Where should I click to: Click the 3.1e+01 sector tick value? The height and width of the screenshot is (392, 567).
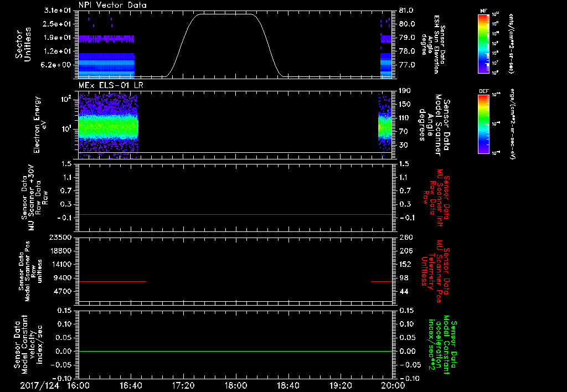pos(57,11)
